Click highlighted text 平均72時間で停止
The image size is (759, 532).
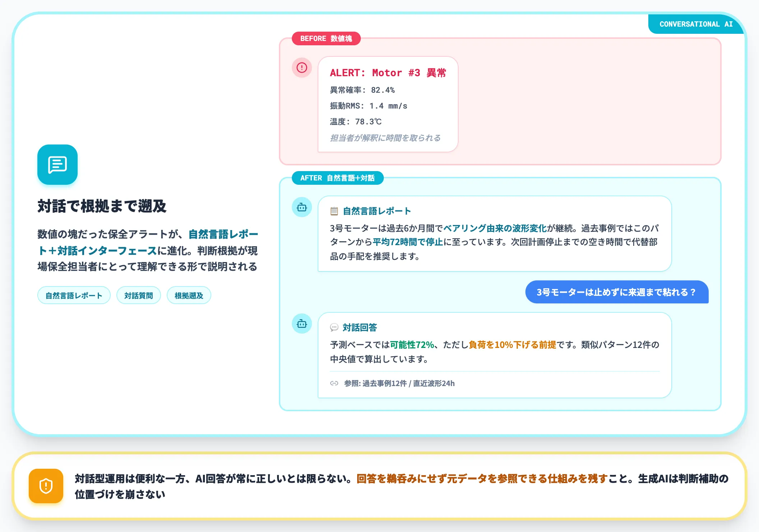click(408, 242)
